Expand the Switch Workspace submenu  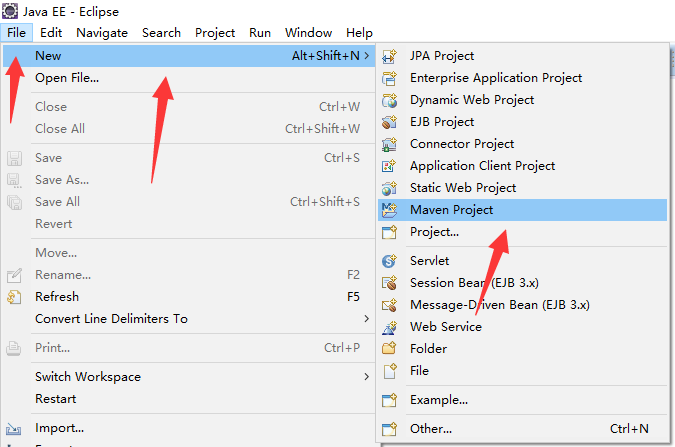[x=367, y=377]
